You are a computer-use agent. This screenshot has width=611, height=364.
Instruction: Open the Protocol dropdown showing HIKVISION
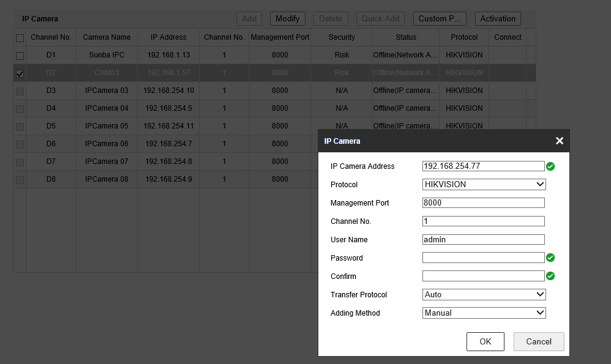(x=483, y=184)
